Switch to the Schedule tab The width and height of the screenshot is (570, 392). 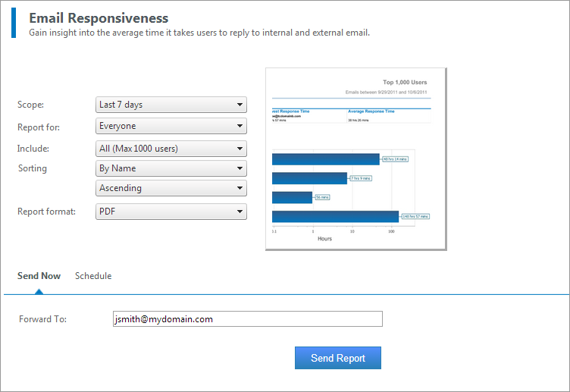coord(93,276)
